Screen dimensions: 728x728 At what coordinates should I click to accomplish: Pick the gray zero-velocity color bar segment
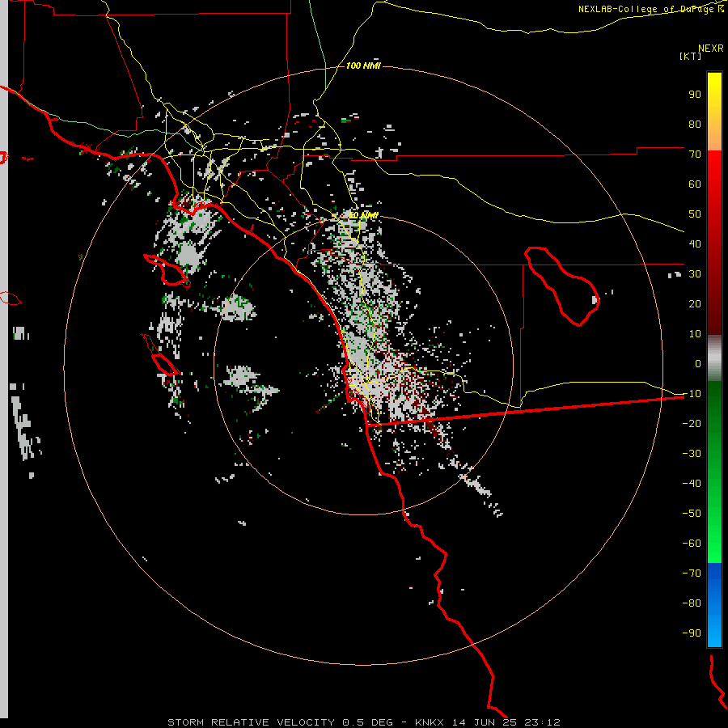[714, 358]
